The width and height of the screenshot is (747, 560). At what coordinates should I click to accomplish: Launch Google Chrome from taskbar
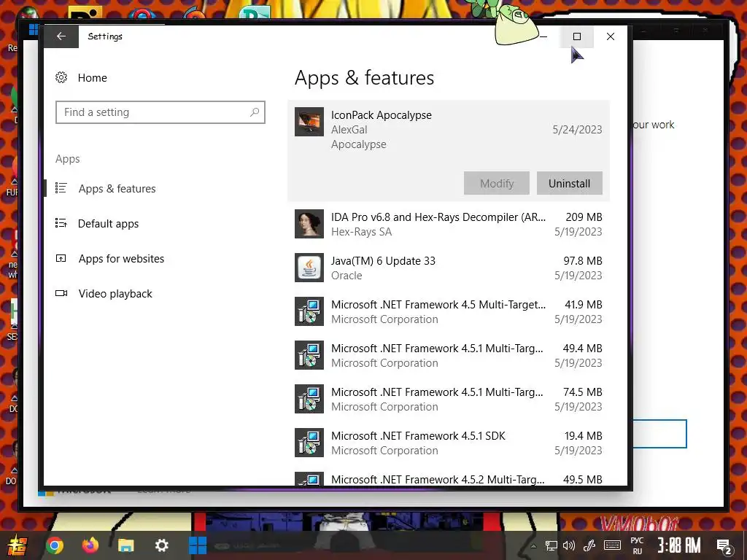pyautogui.click(x=54, y=545)
